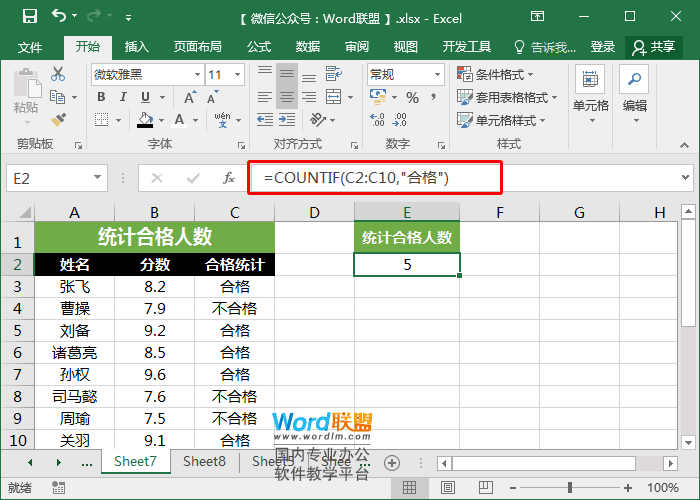Click the Insert Function fx button
700x500 pixels.
tap(229, 178)
